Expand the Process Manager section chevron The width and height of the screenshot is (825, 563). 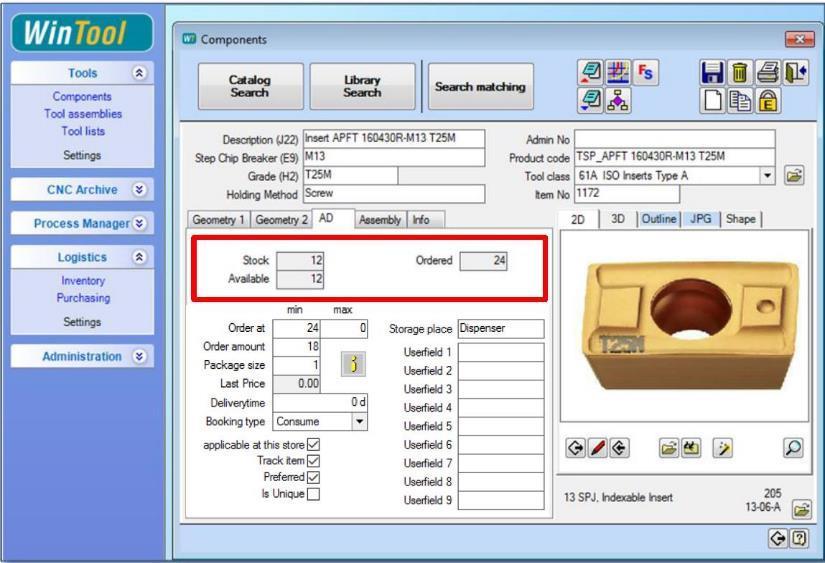click(x=139, y=223)
